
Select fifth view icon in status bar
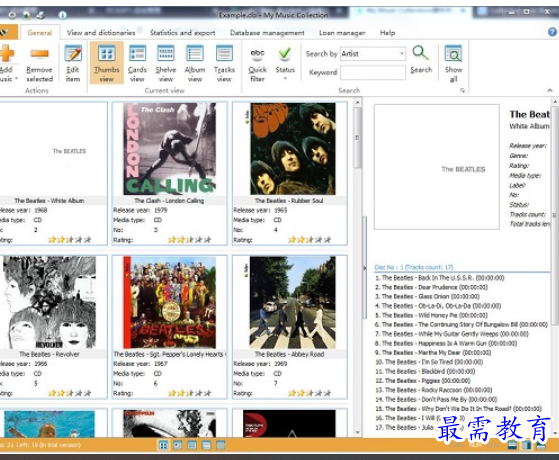click(x=220, y=445)
